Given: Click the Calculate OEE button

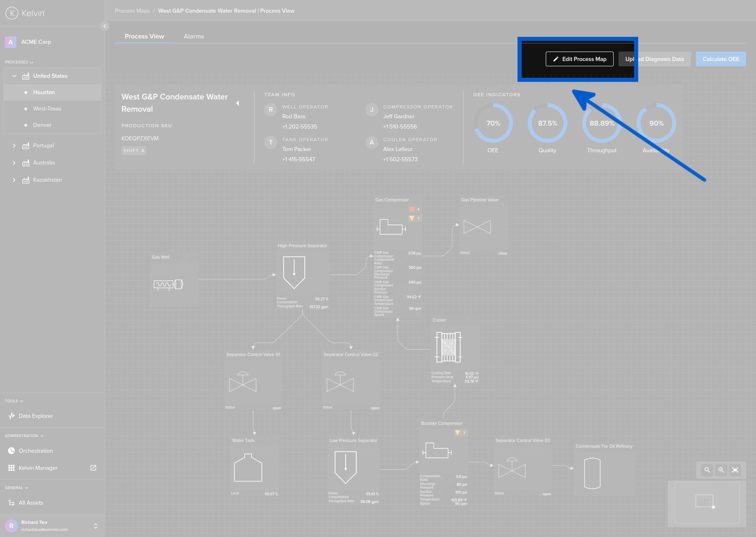Looking at the screenshot, I should coord(720,59).
